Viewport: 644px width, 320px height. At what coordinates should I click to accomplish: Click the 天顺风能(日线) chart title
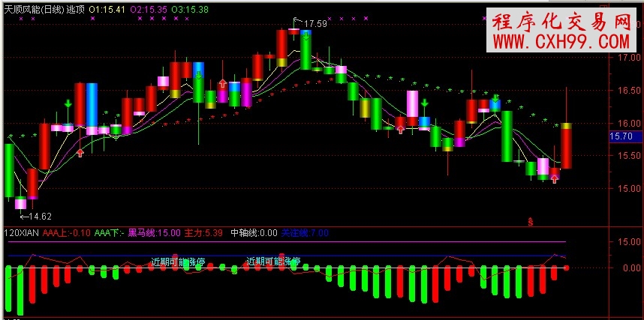[x=34, y=9]
